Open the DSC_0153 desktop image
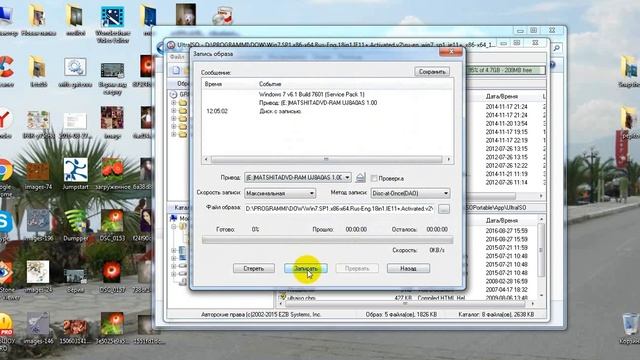Viewport: 640px width, 360px height. tap(113, 225)
